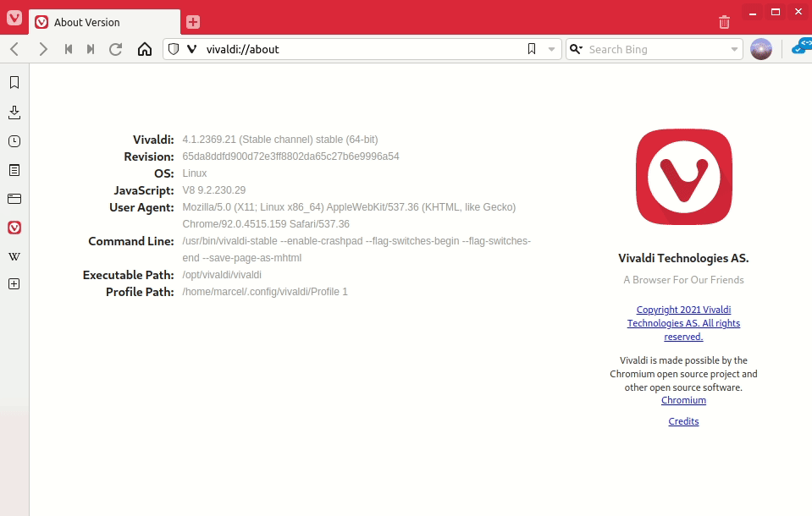
Task: Open the user profile avatar
Action: [x=761, y=49]
